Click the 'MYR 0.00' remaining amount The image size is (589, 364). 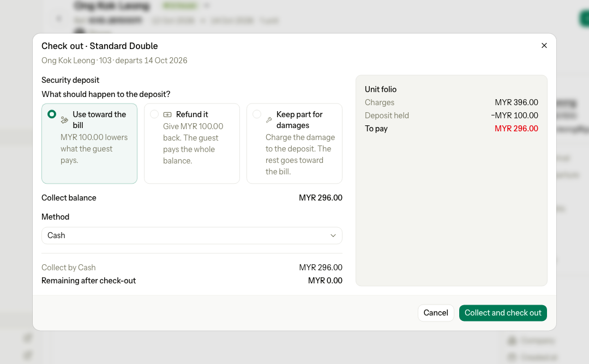(325, 281)
